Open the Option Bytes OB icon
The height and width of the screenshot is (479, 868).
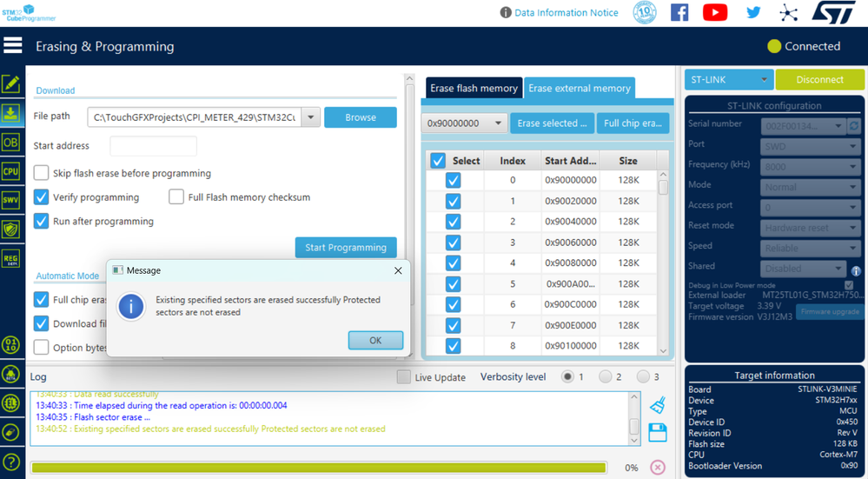click(11, 143)
